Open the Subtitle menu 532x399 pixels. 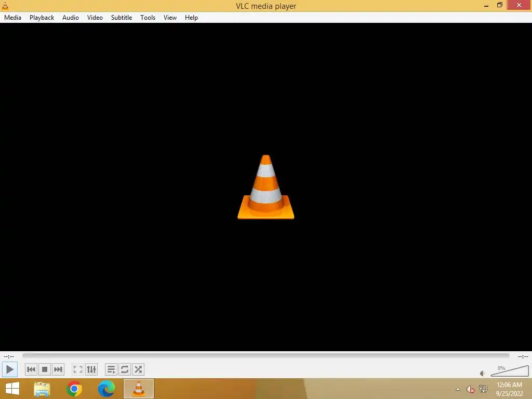tap(122, 18)
